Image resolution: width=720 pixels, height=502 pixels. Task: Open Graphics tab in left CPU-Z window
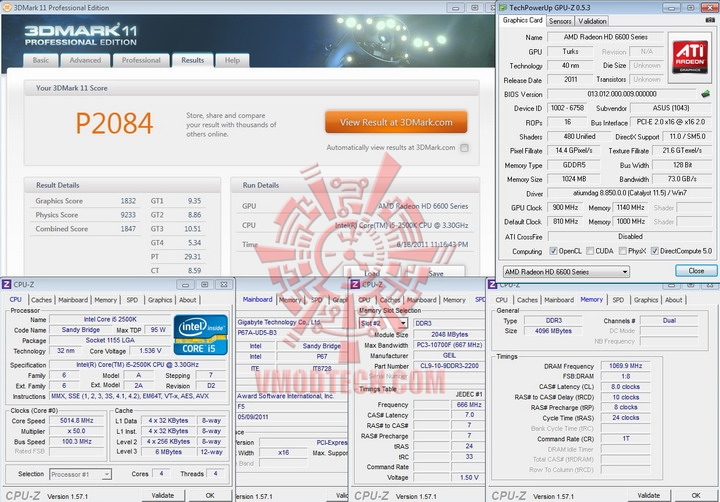pyautogui.click(x=160, y=300)
